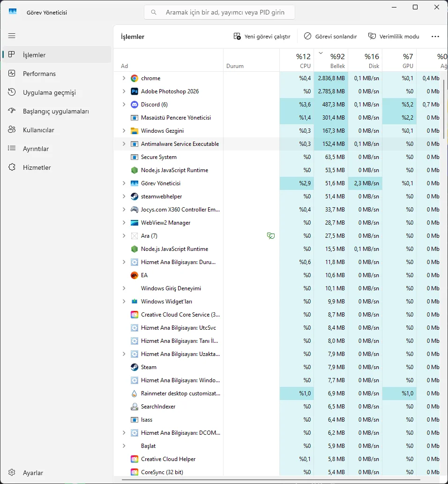Switch to Başlangıç uygulamaları page
Viewport: 448px width, 484px height.
tap(56, 111)
